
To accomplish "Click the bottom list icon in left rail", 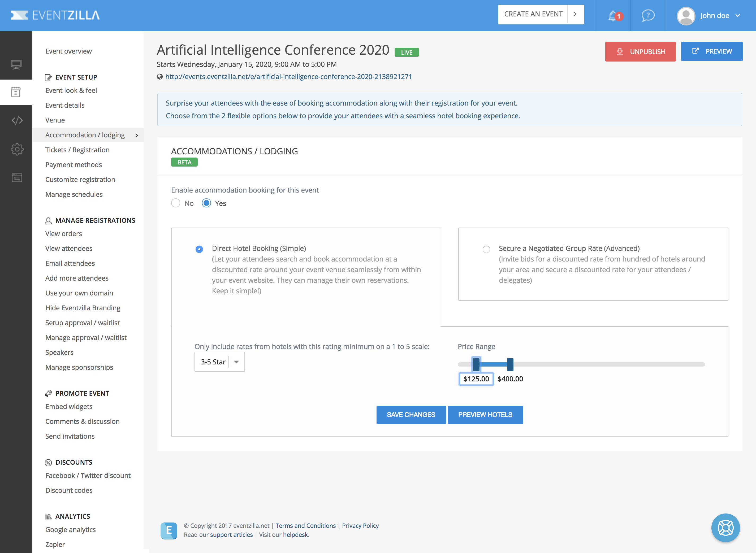I will 17,177.
